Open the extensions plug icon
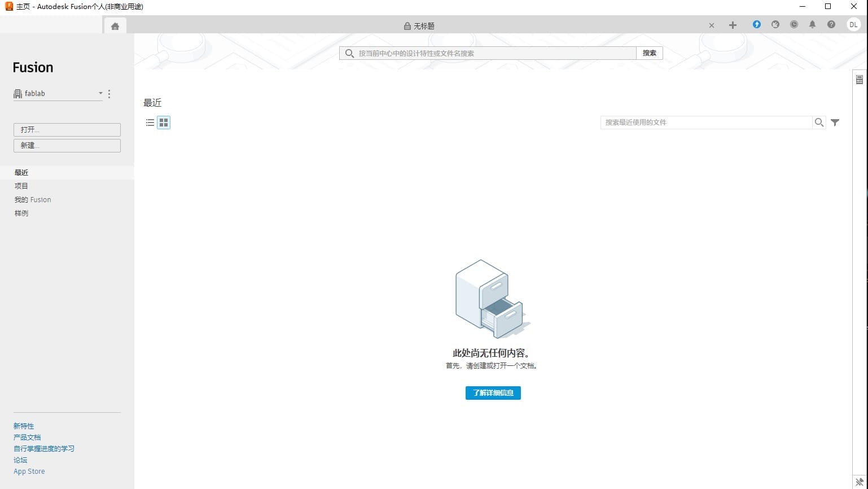This screenshot has width=868, height=489. 775,24
